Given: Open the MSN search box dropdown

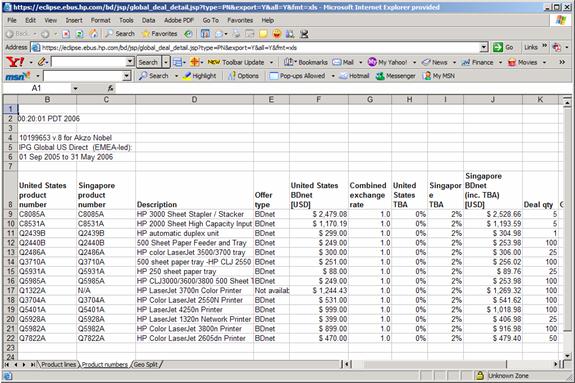Looking at the screenshot, I should (x=127, y=76).
